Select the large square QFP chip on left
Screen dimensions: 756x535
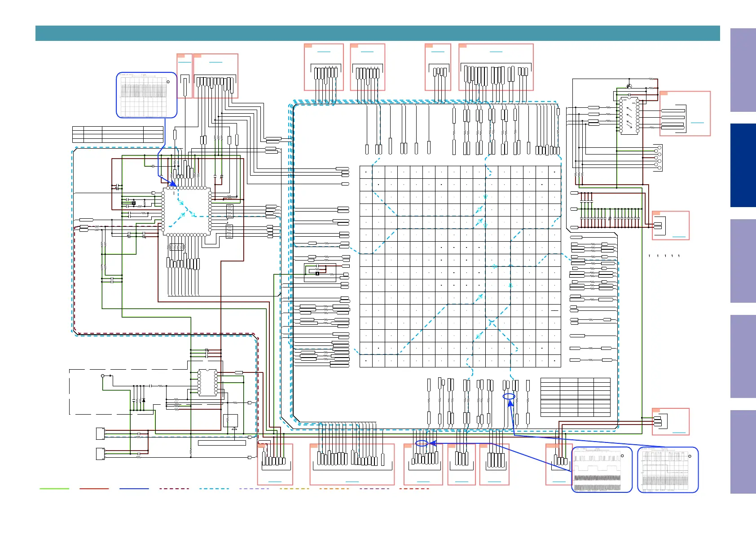[186, 211]
